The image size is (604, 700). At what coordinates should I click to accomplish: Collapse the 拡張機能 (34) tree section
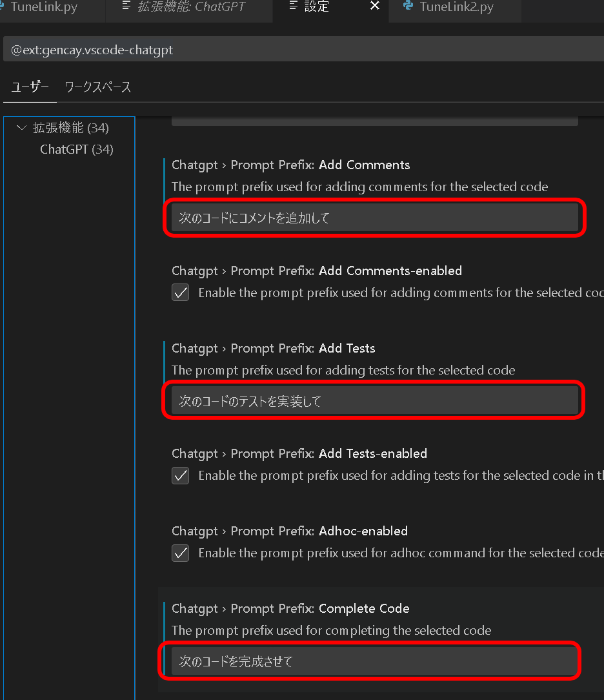coord(21,127)
